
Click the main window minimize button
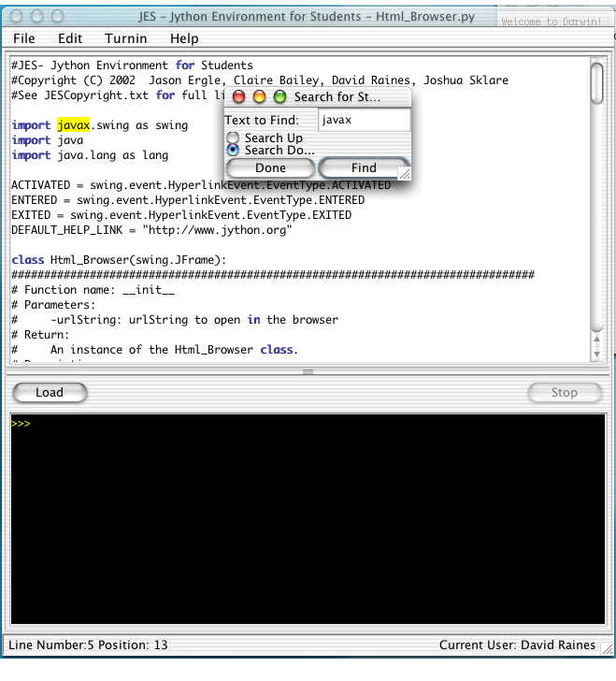coord(37,17)
